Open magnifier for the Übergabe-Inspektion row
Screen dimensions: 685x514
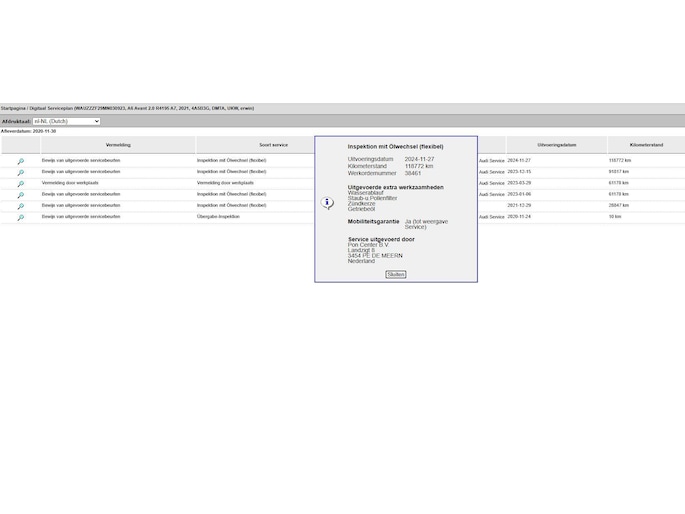click(x=20, y=217)
